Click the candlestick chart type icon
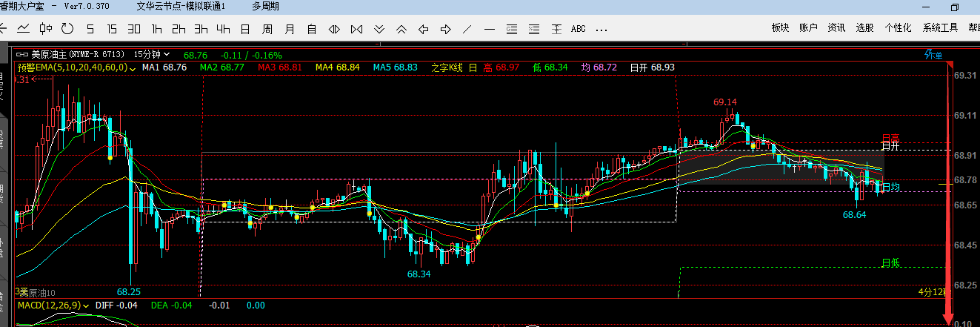Screen dimensions: 980x327 point(46,29)
